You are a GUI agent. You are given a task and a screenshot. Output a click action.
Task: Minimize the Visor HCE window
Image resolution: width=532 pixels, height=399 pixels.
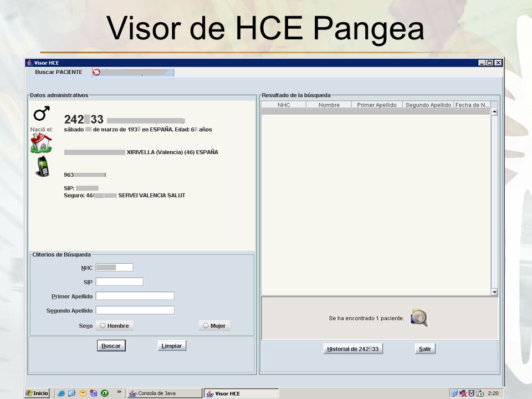tap(482, 63)
